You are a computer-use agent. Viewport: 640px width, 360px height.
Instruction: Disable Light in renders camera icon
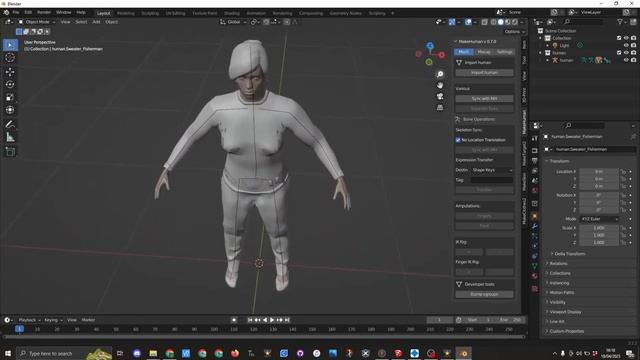(633, 45)
